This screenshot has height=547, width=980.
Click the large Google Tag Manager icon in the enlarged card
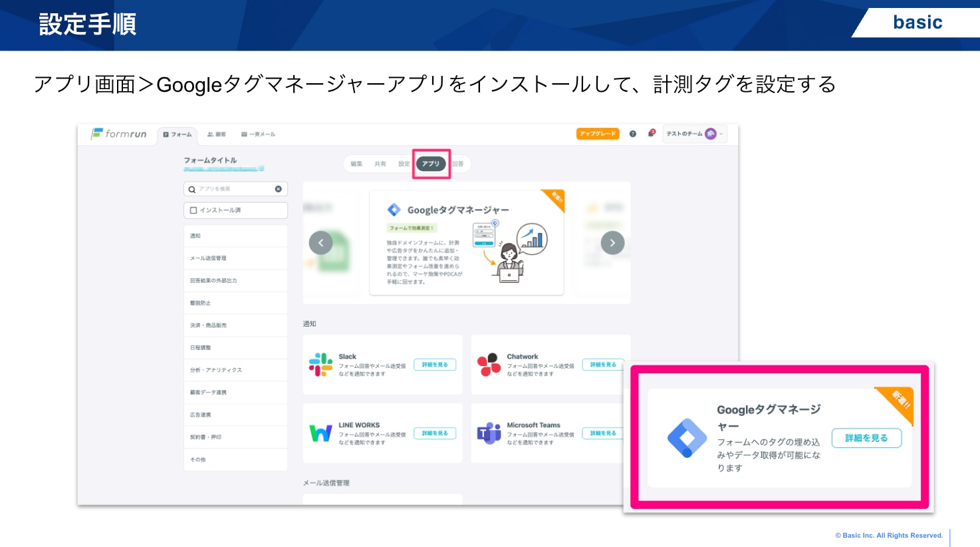pyautogui.click(x=687, y=438)
